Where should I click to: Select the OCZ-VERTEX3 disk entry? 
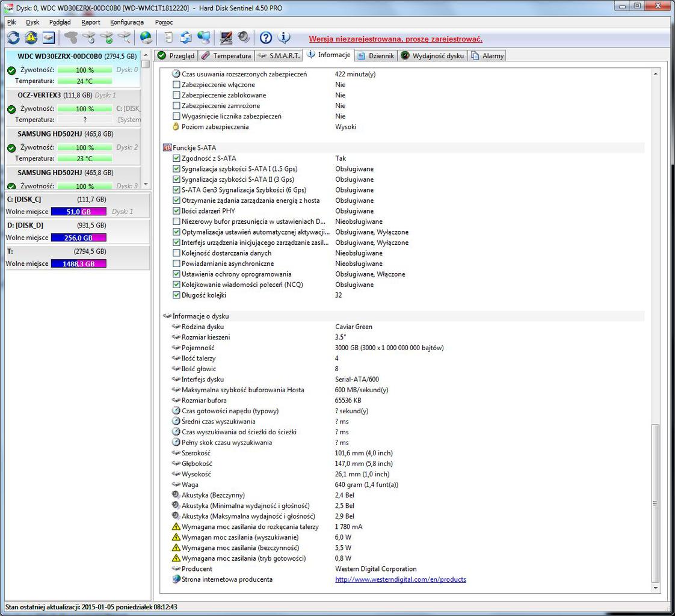[x=73, y=108]
